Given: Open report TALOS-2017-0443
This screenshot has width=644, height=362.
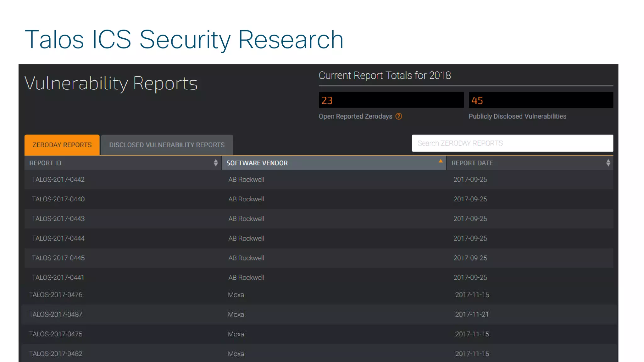Looking at the screenshot, I should coord(58,219).
